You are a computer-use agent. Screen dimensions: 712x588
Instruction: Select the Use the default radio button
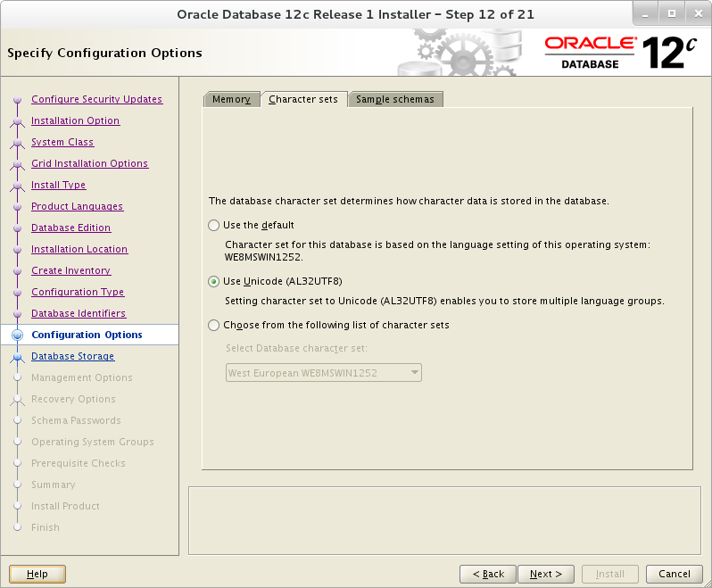click(213, 225)
